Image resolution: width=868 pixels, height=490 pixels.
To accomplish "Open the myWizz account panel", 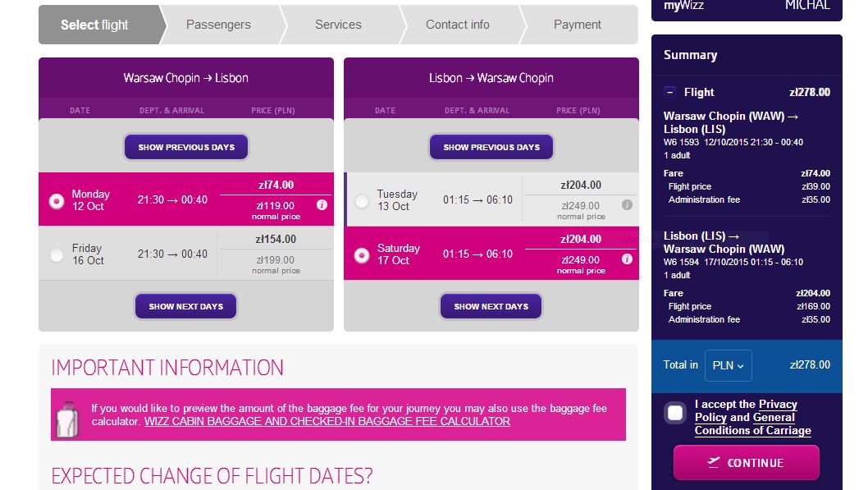I will point(747,7).
